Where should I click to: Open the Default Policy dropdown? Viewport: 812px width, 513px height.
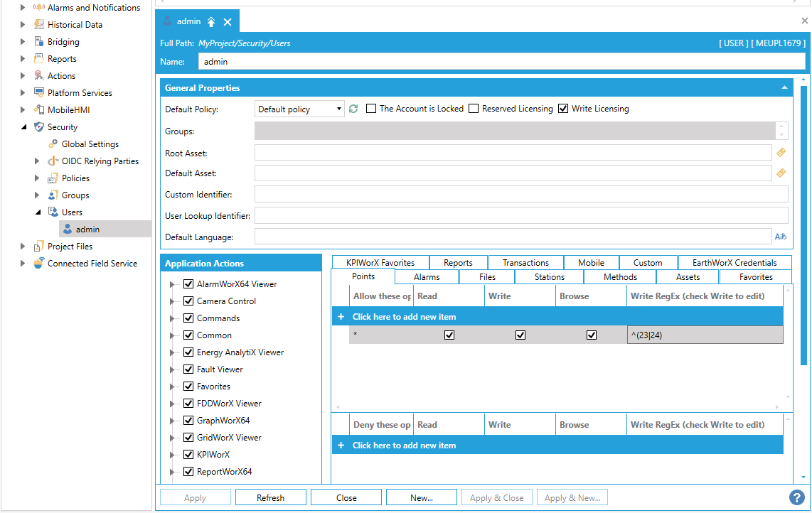click(x=338, y=109)
